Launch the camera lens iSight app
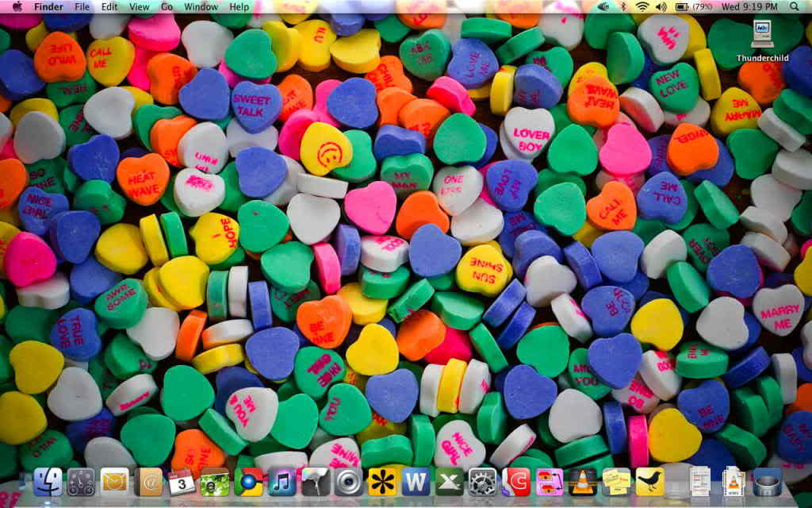This screenshot has width=812, height=508. [349, 482]
